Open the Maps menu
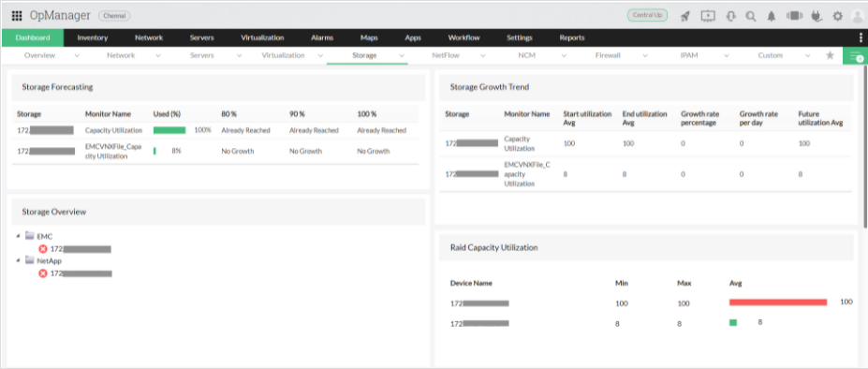This screenshot has height=369, width=868. 369,37
